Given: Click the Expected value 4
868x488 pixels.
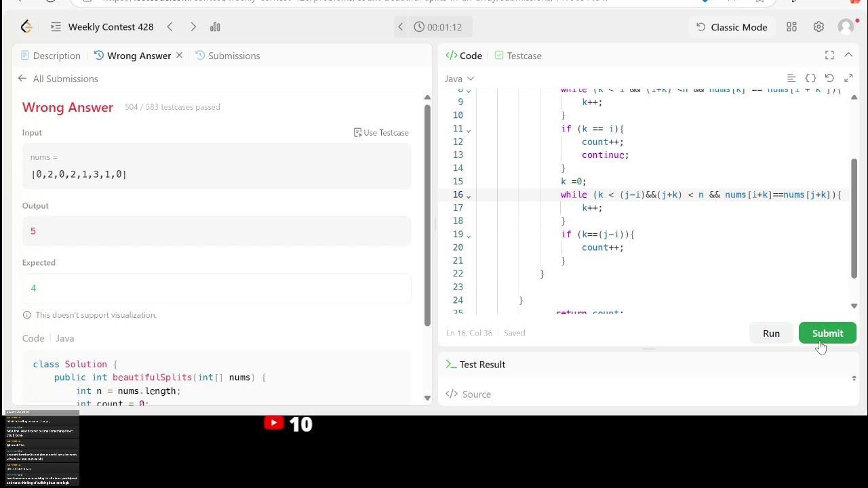Looking at the screenshot, I should (33, 288).
